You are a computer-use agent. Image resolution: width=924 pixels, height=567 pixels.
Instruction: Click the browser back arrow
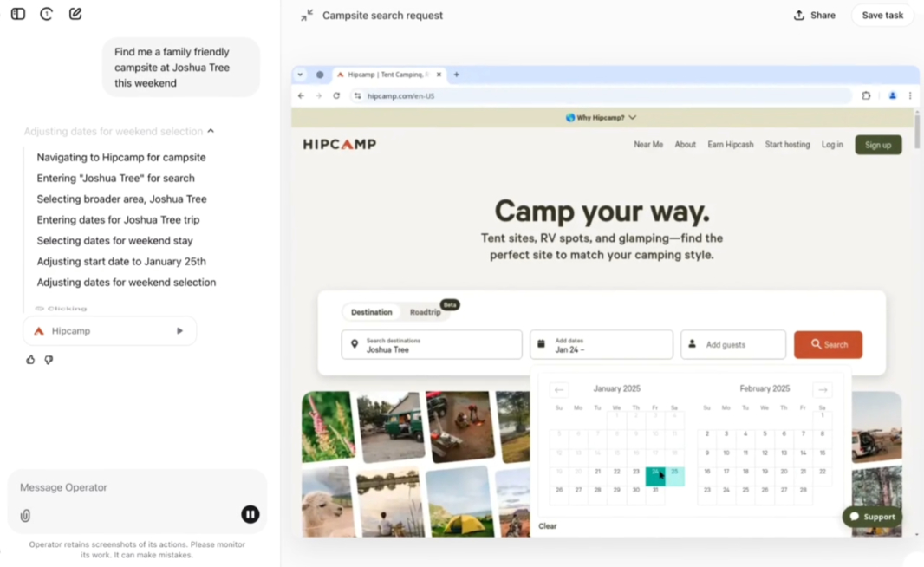click(301, 95)
